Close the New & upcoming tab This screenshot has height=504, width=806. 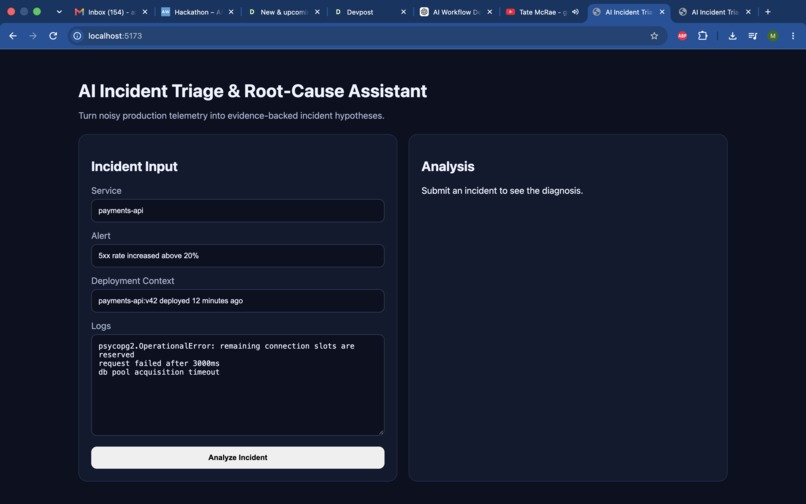317,12
